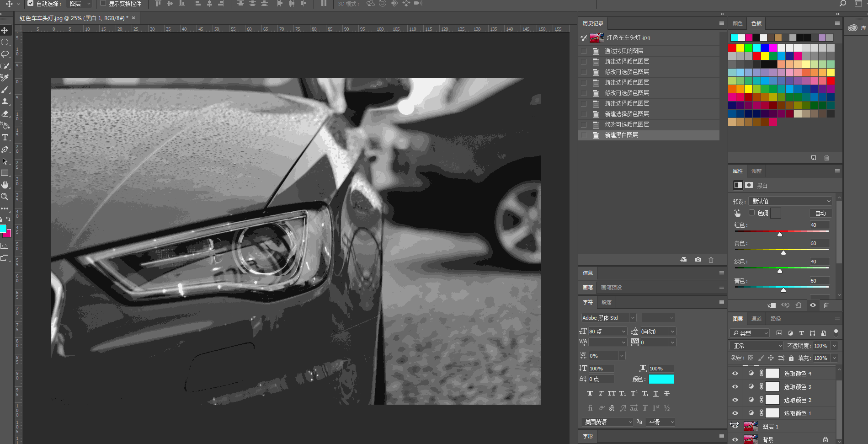Open the layer blend mode 正常 dropdown

[x=756, y=346]
